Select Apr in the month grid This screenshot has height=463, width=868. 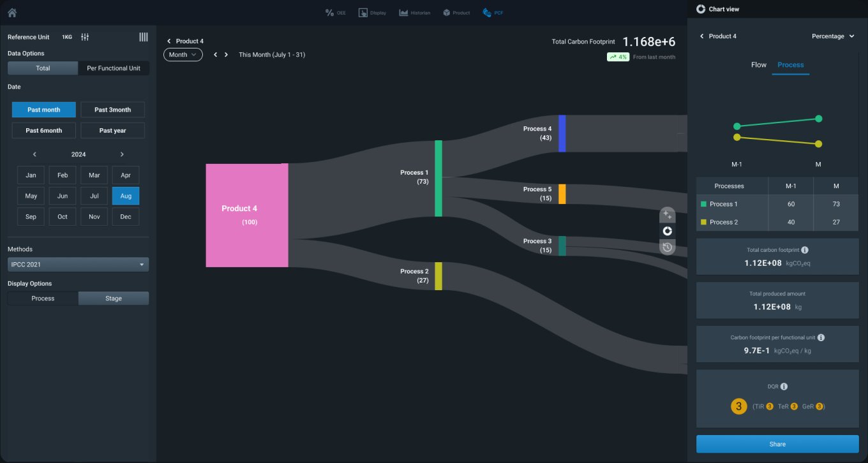click(126, 175)
